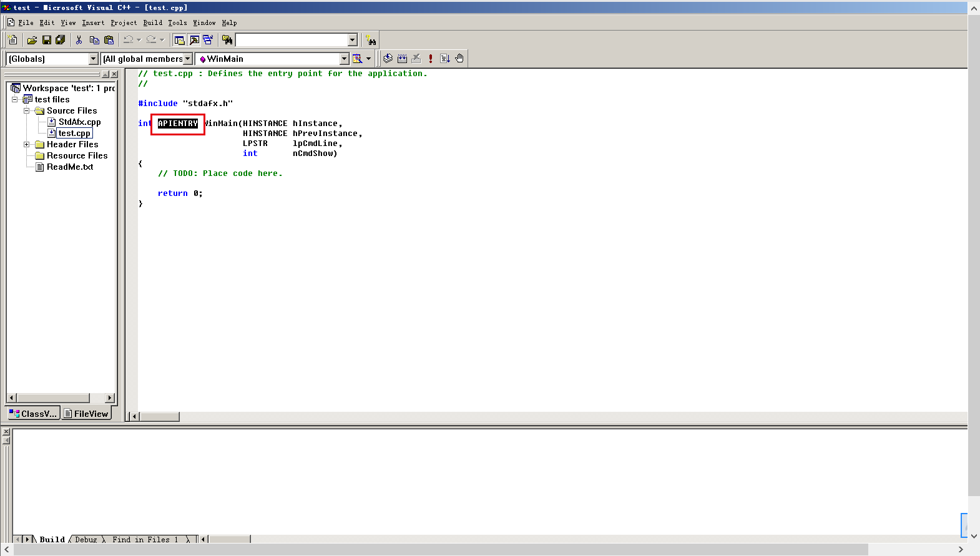The image size is (980, 556).
Task: Open the Globals class dropdown
Action: click(94, 59)
